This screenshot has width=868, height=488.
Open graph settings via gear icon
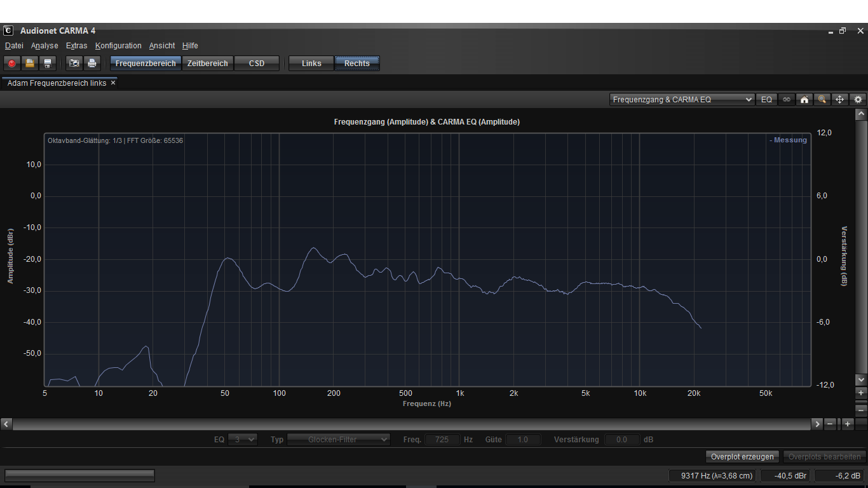click(x=858, y=100)
